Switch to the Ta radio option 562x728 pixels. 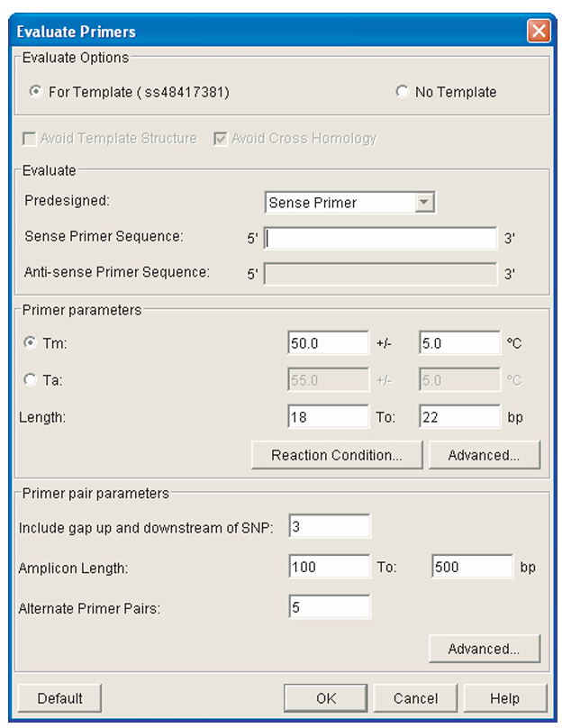tap(31, 380)
